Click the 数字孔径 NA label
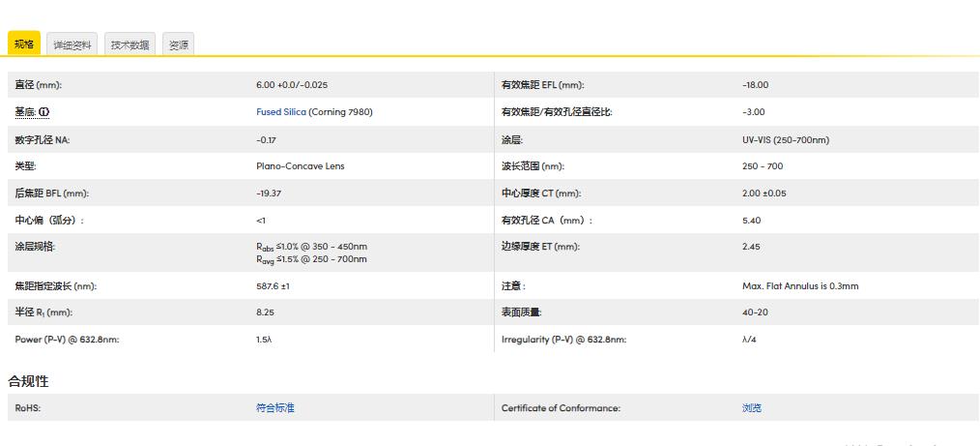 [x=43, y=140]
